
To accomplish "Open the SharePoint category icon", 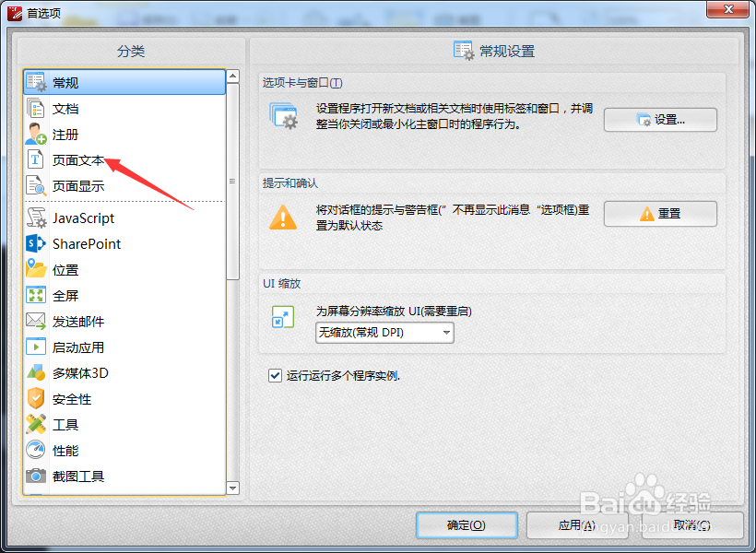I will [36, 244].
